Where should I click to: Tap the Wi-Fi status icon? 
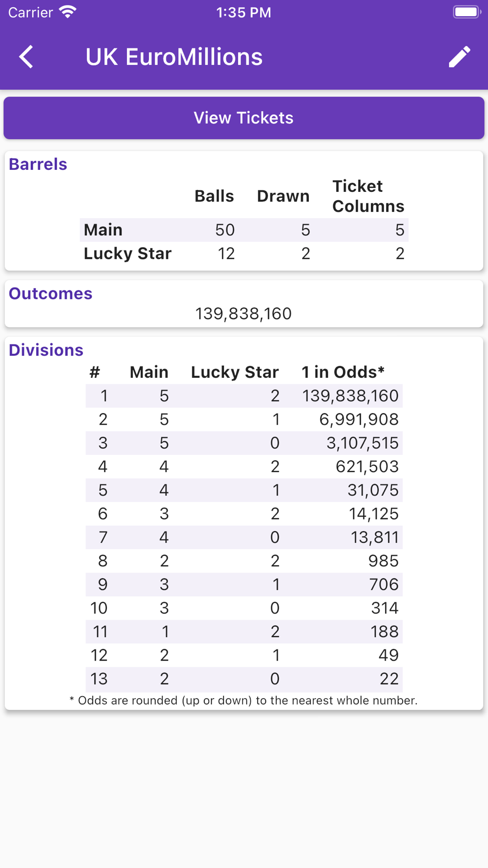pyautogui.click(x=68, y=12)
